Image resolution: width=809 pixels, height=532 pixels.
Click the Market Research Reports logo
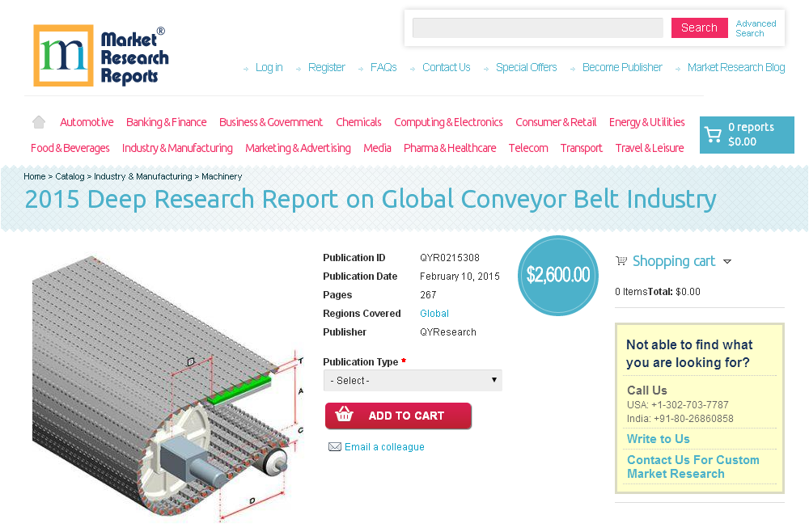(x=100, y=54)
